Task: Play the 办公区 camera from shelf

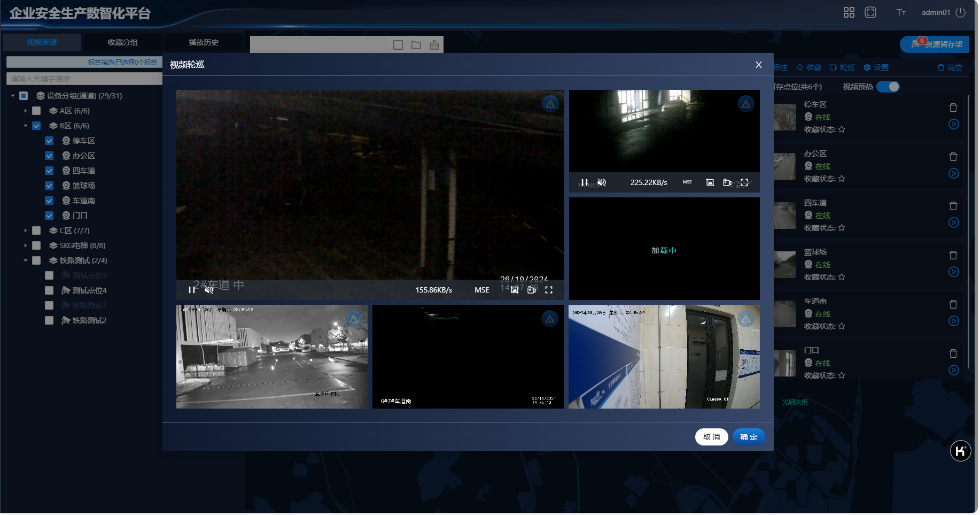Action: [x=953, y=173]
